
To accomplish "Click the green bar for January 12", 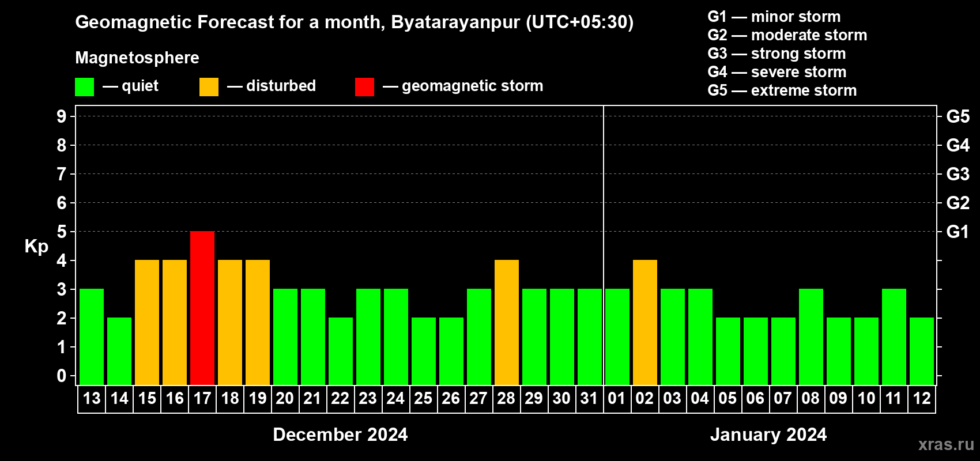I will point(922,352).
